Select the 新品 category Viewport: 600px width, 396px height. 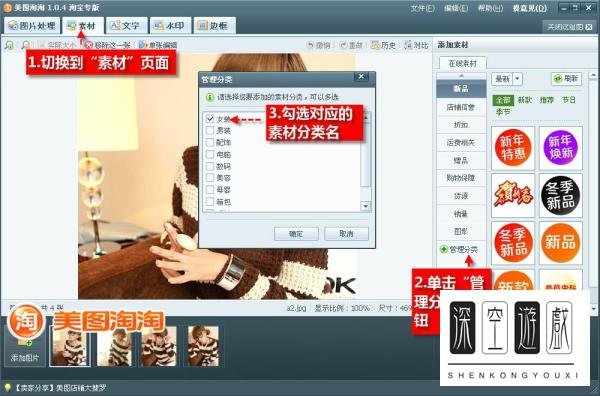coord(461,88)
